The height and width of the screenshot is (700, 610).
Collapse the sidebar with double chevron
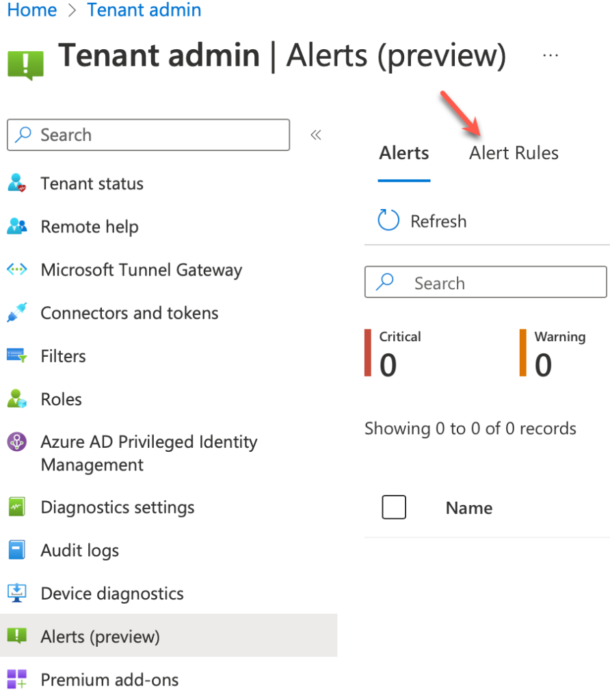pos(316,135)
